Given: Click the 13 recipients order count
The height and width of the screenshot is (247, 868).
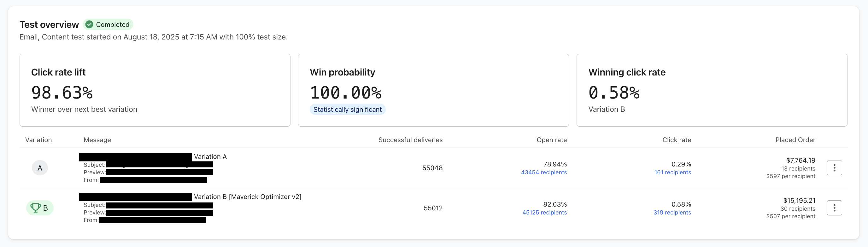Looking at the screenshot, I should (x=798, y=169).
